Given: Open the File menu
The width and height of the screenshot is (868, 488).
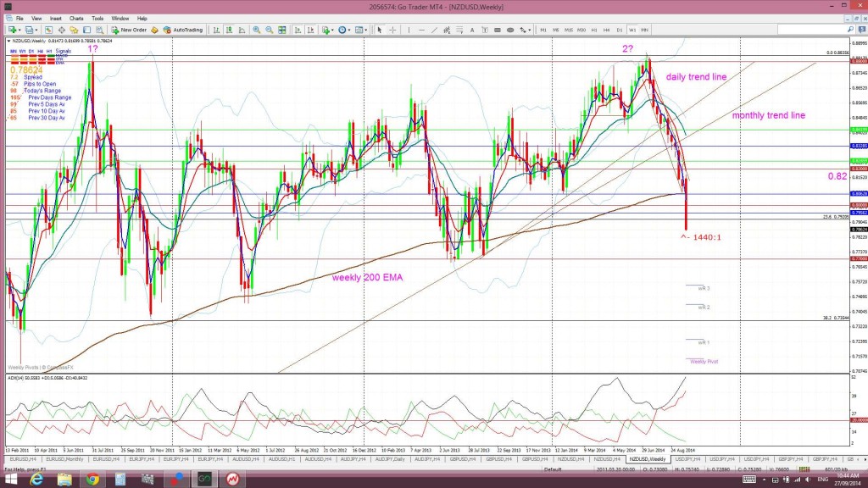Looking at the screenshot, I should point(19,19).
